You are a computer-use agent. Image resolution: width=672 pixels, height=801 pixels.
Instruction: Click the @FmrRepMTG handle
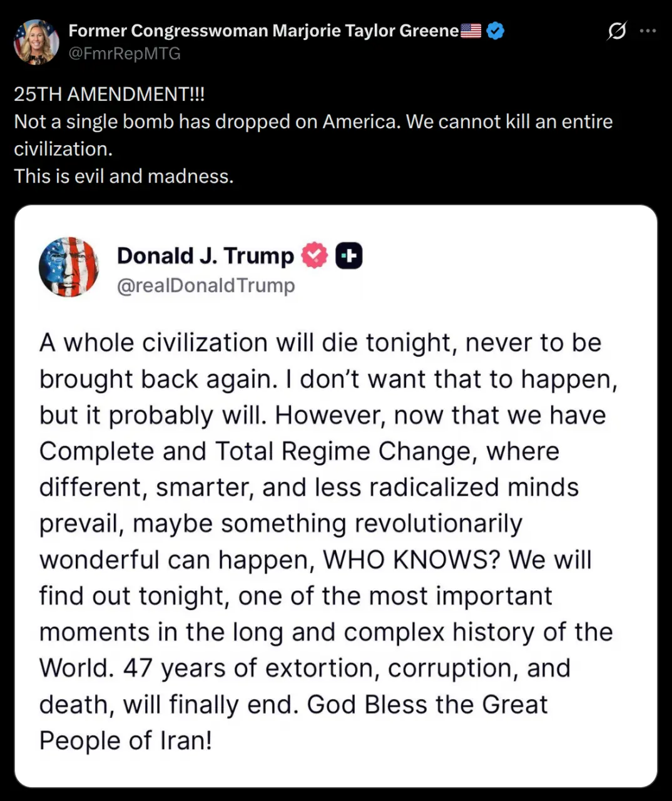[x=124, y=54]
